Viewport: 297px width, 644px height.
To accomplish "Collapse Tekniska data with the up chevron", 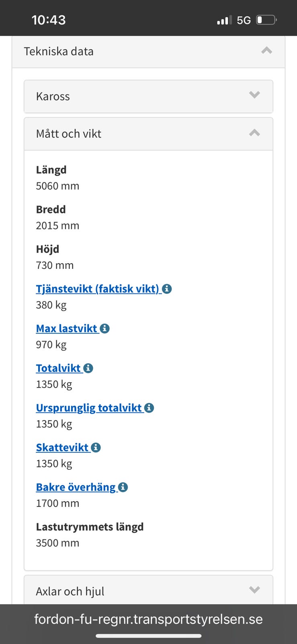I will click(x=266, y=51).
